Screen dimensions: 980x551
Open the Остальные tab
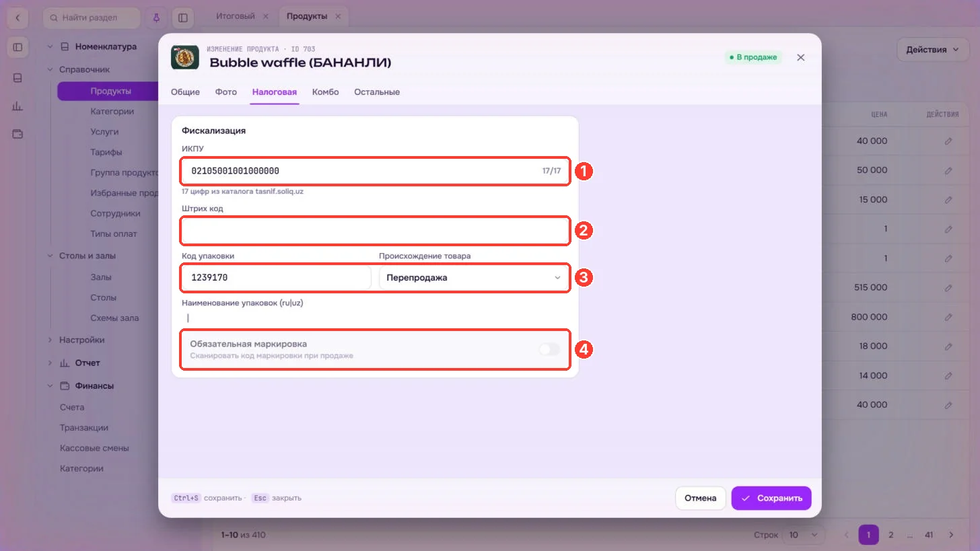377,92
